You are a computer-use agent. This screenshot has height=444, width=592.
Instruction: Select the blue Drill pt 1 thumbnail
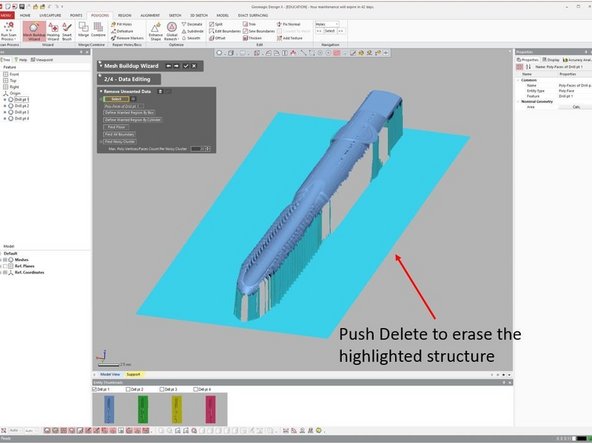109,409
